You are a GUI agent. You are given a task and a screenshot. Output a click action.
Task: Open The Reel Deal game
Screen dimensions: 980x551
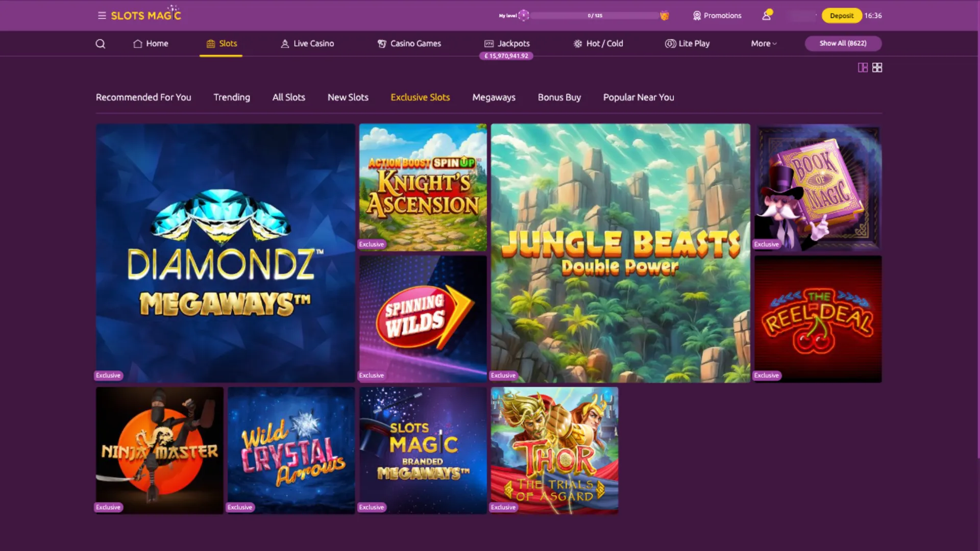click(x=818, y=319)
